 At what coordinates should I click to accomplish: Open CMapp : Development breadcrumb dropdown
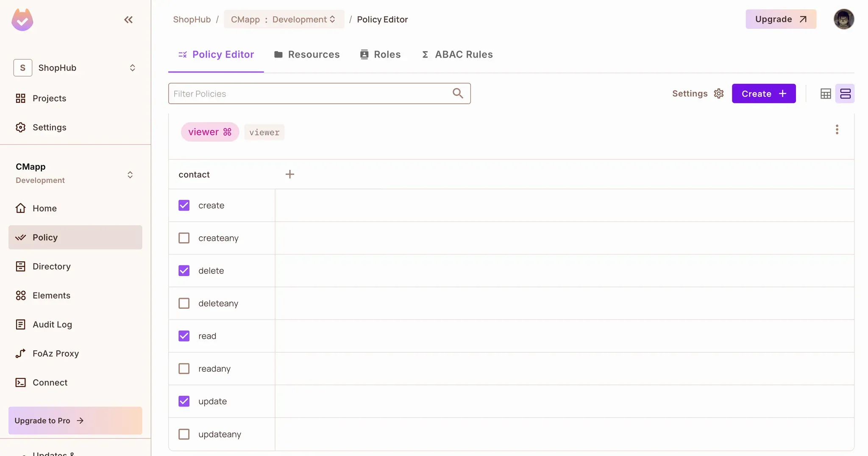tap(284, 19)
